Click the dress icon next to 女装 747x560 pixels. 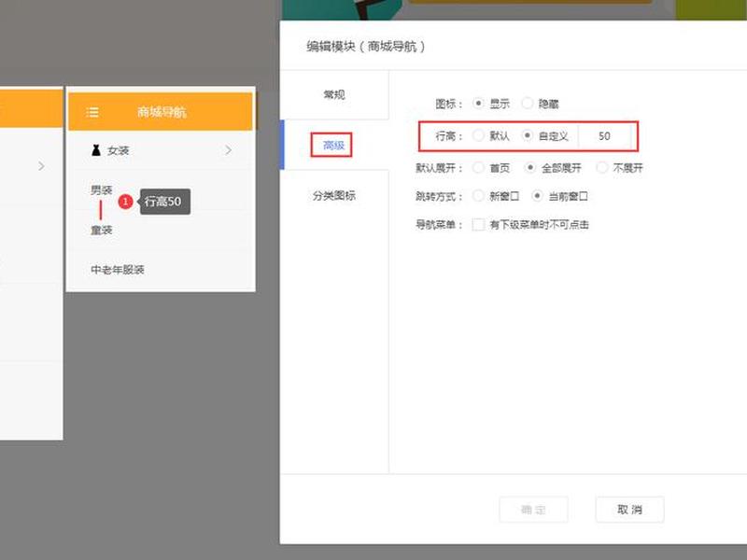[x=96, y=150]
